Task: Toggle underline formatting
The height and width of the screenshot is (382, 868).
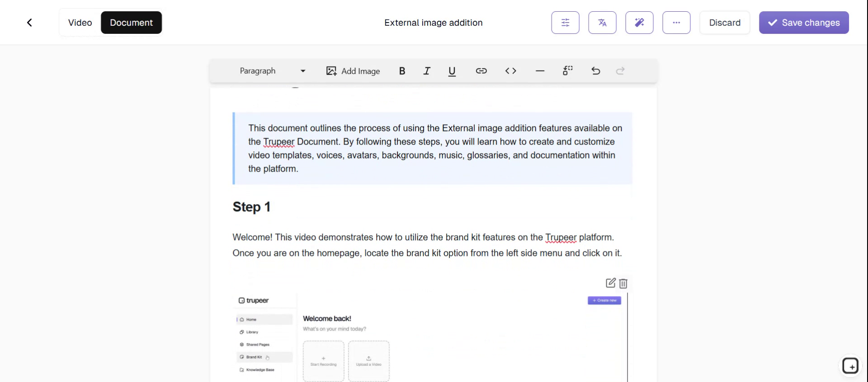Action: click(452, 71)
